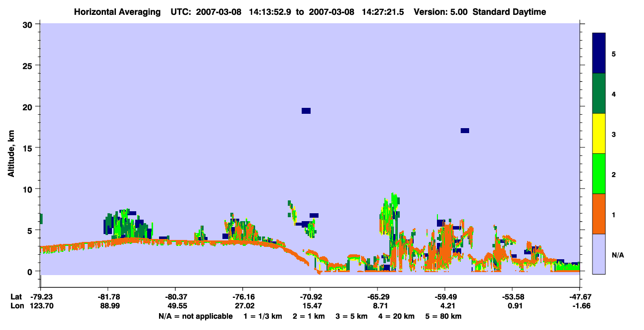644x330 pixels.
Task: Click the isolated blue block near 19 km altitude
Action: pyautogui.click(x=306, y=110)
